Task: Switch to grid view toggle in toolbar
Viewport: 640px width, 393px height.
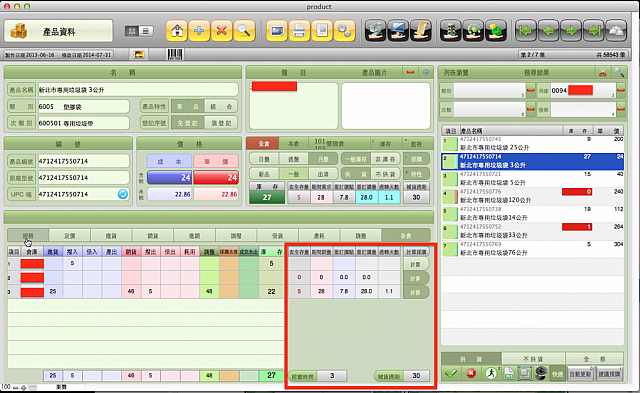Action: (x=132, y=31)
